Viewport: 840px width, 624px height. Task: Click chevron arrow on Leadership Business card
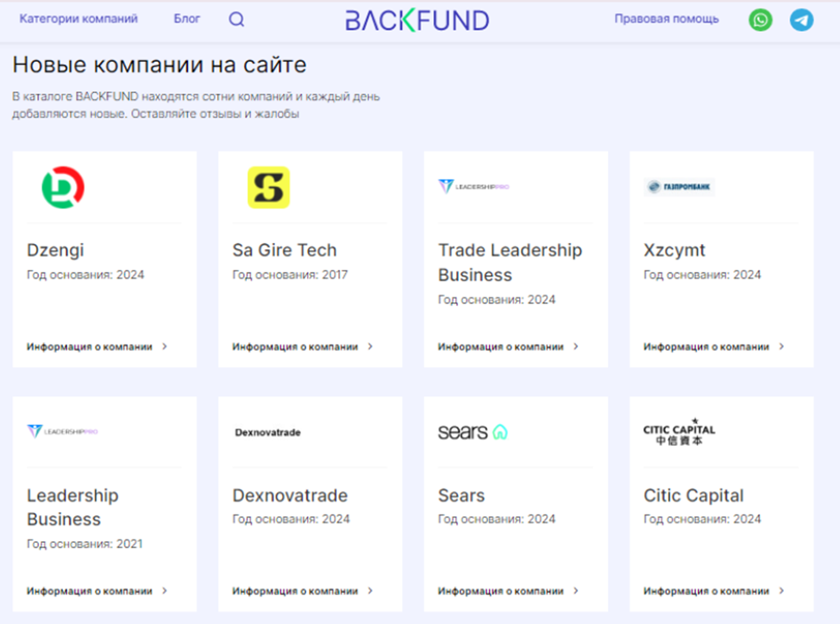[165, 590]
